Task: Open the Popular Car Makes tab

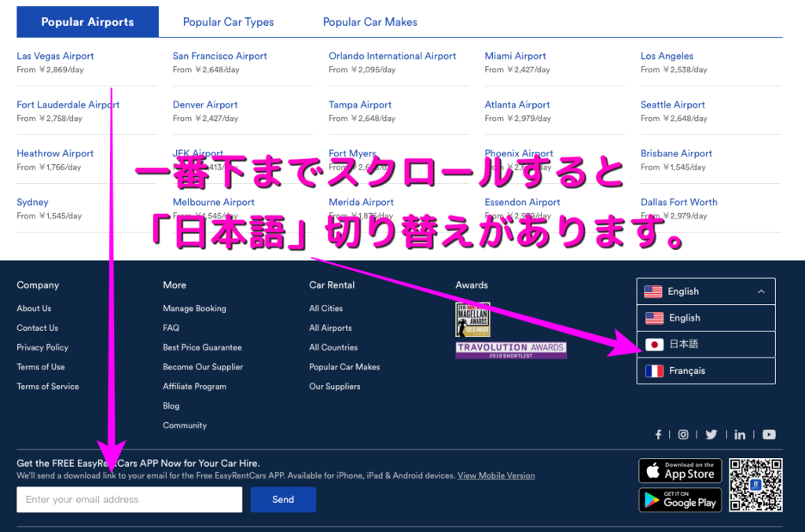Action: [369, 22]
